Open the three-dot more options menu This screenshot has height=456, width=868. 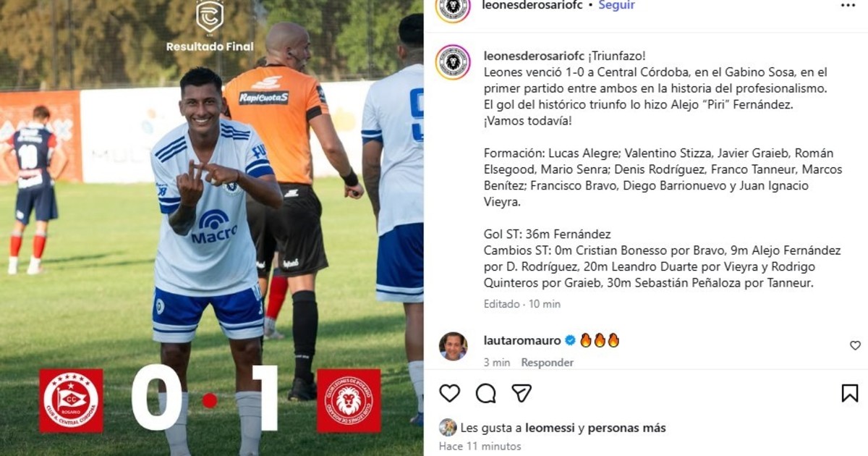point(848,5)
